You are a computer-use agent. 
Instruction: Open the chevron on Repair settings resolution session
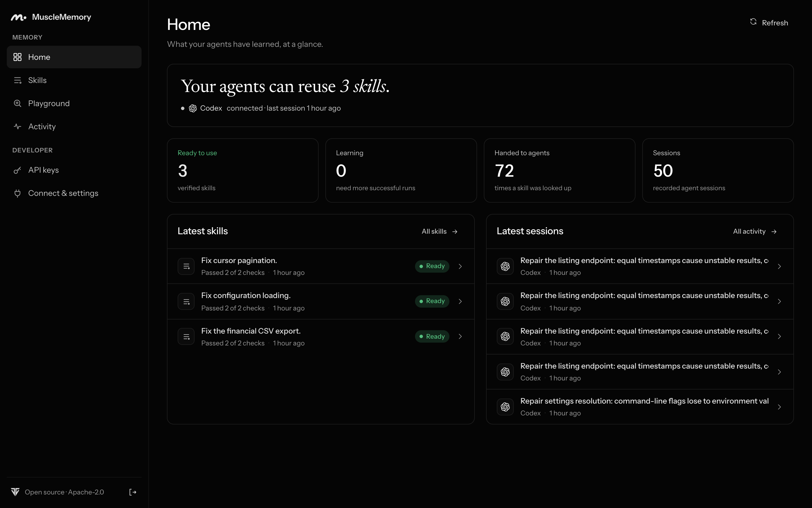(x=780, y=407)
